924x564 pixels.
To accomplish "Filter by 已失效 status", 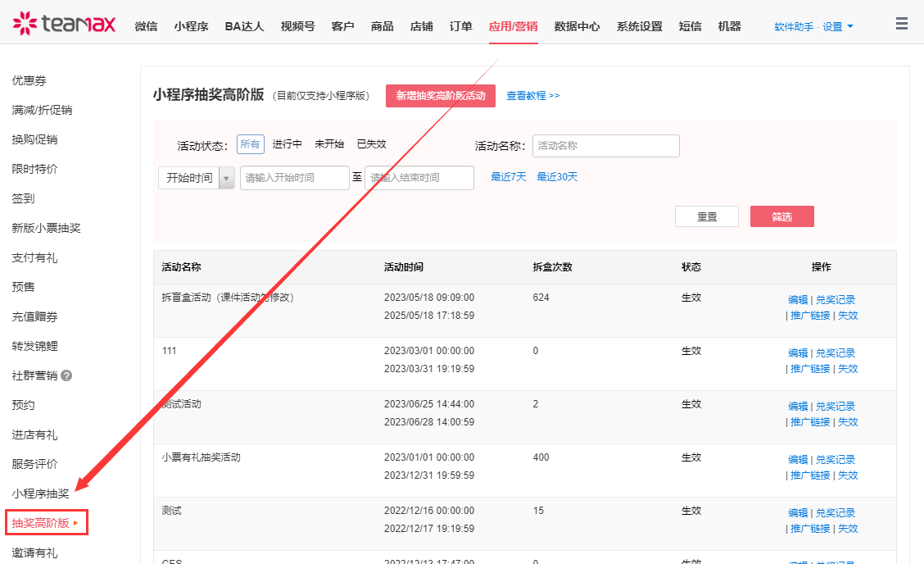I will coord(371,144).
